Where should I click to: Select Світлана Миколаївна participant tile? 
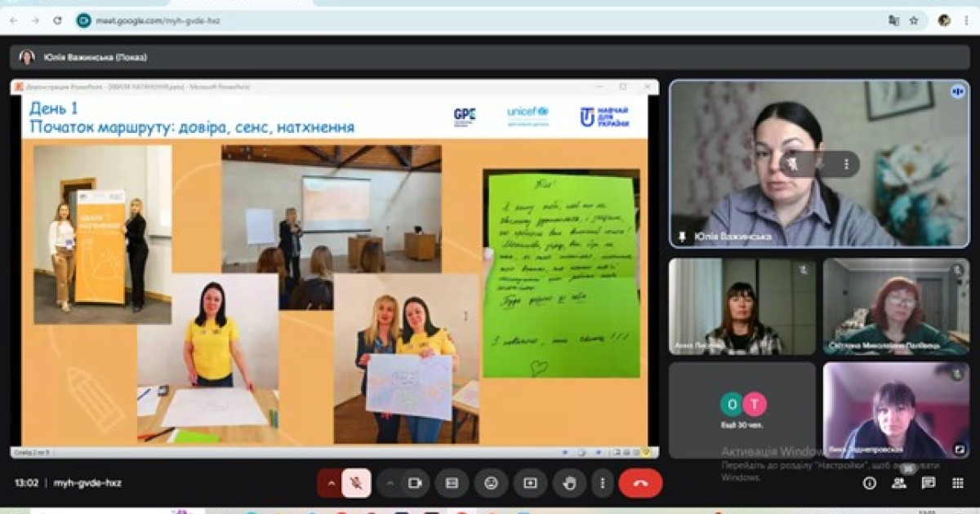(896, 307)
